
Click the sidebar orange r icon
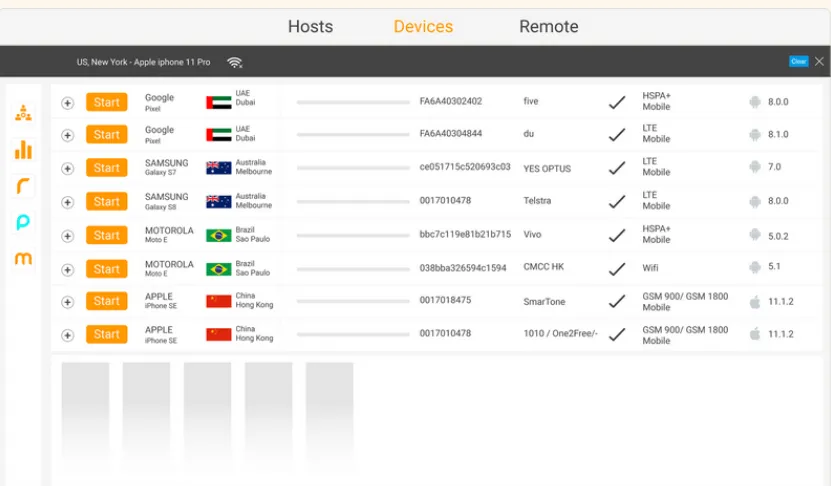23,186
